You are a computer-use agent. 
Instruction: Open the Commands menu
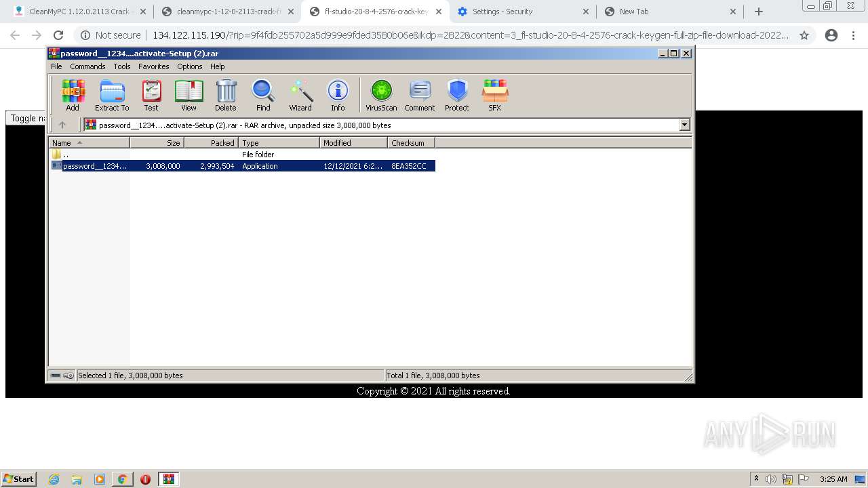pos(87,66)
